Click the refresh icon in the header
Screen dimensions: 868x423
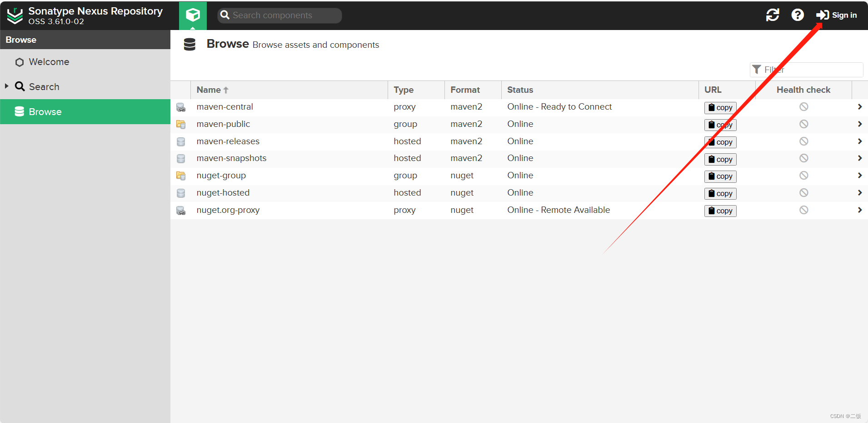(773, 15)
